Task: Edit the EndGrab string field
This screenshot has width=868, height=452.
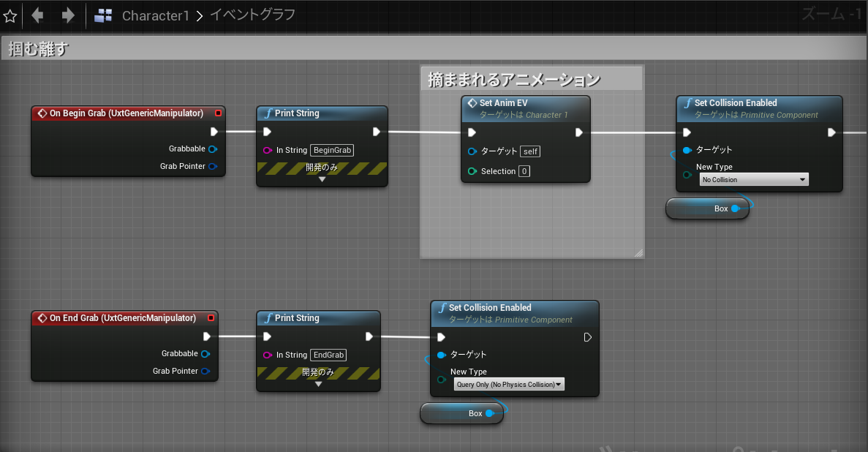Action: [328, 355]
